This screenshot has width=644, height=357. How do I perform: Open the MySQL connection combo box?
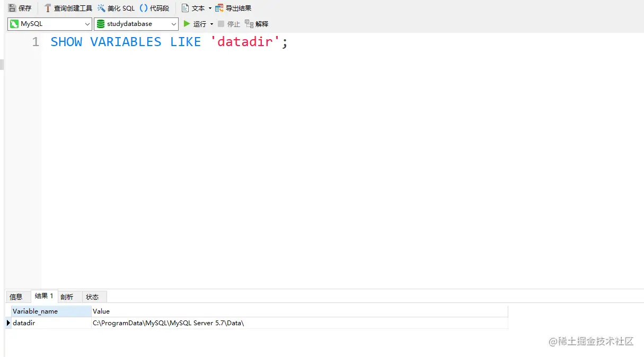tap(50, 24)
